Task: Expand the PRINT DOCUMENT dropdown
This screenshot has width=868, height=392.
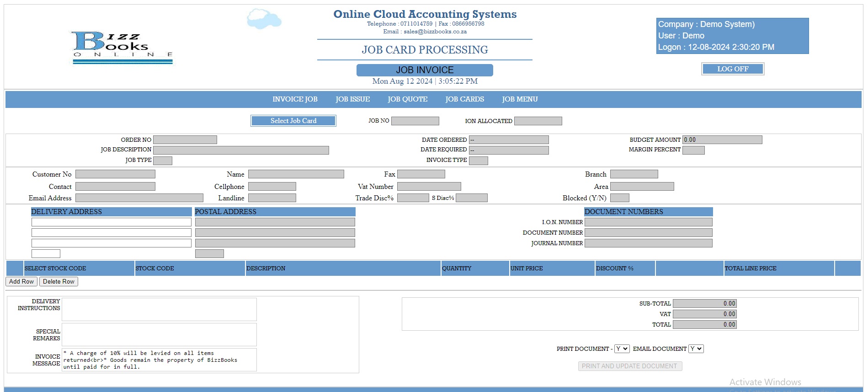Action: click(622, 349)
